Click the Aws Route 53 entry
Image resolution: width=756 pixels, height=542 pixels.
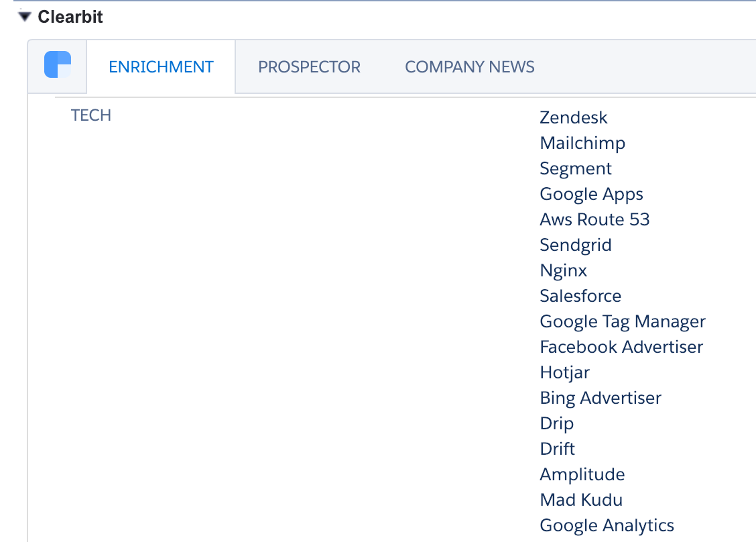pyautogui.click(x=594, y=219)
